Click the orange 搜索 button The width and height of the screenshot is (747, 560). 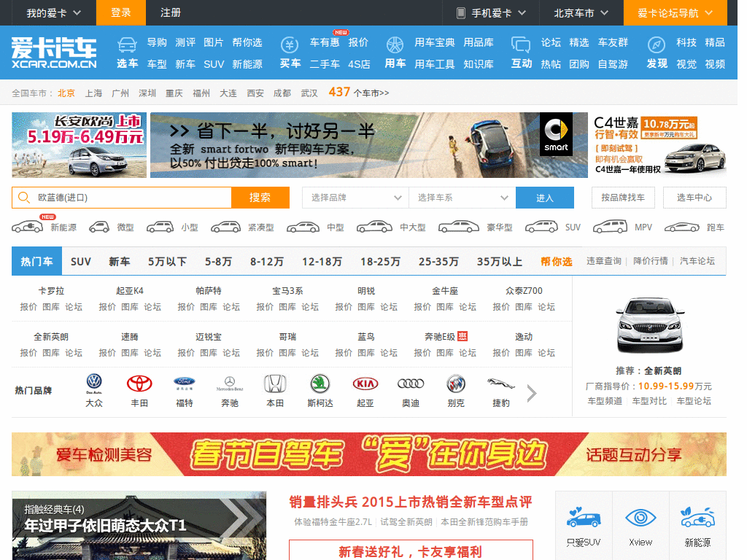coord(260,197)
